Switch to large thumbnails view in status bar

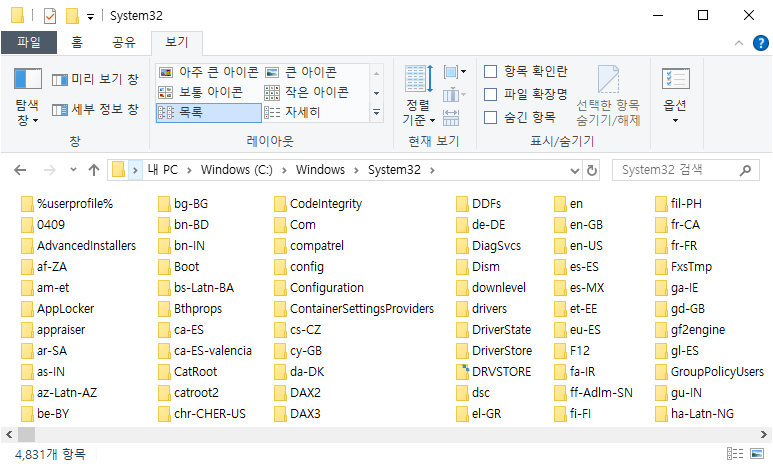pyautogui.click(x=757, y=454)
